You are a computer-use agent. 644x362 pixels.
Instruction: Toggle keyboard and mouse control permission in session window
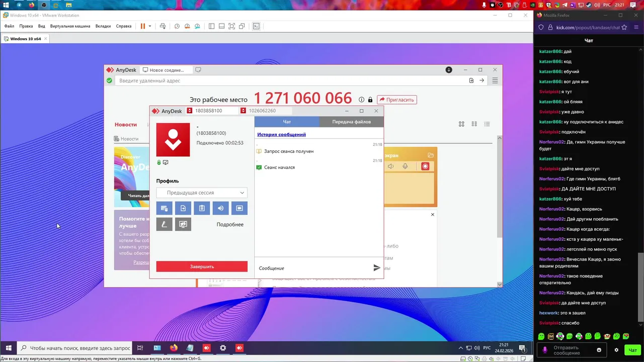coord(164,208)
